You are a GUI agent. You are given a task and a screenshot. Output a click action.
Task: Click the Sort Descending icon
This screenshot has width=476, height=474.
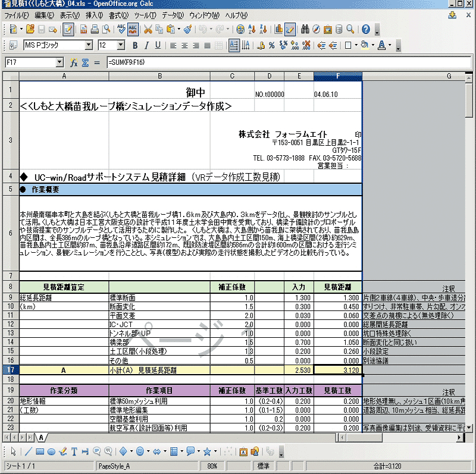click(x=263, y=29)
